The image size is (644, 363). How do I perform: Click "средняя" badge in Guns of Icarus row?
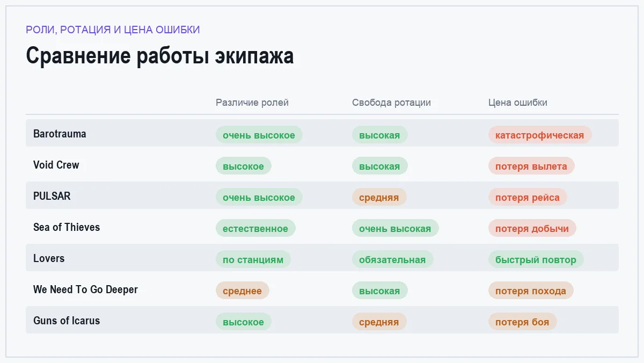379,322
